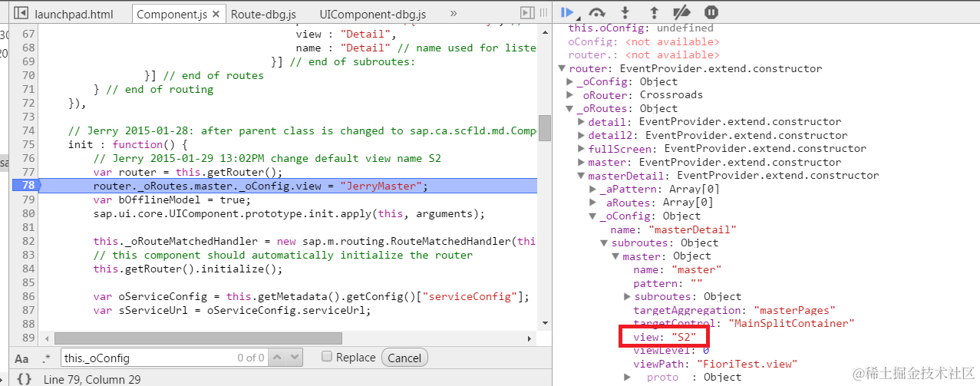This screenshot has height=386, width=980.
Task: Expand the fullScreen route entry
Action: (581, 149)
